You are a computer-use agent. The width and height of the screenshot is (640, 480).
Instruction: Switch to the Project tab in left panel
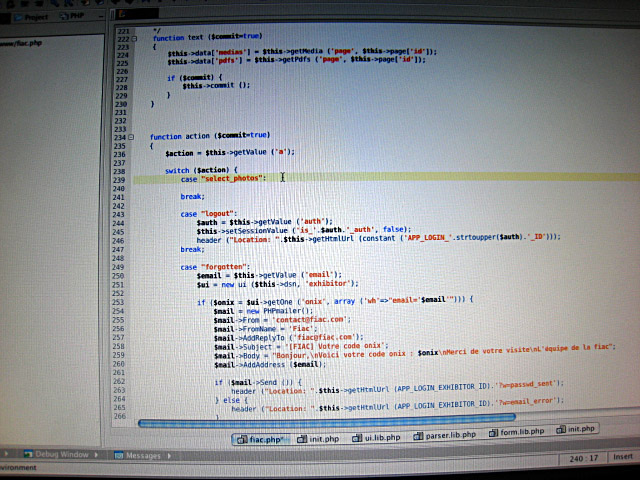(31, 18)
